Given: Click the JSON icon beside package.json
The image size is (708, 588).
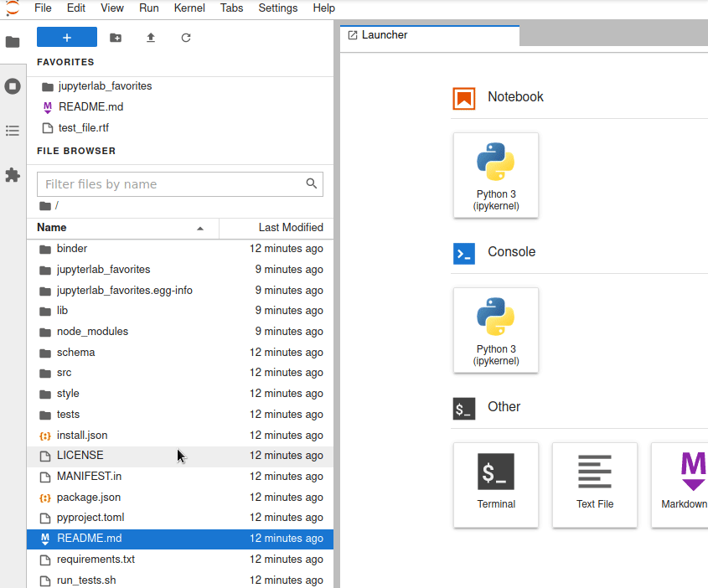Looking at the screenshot, I should [45, 498].
